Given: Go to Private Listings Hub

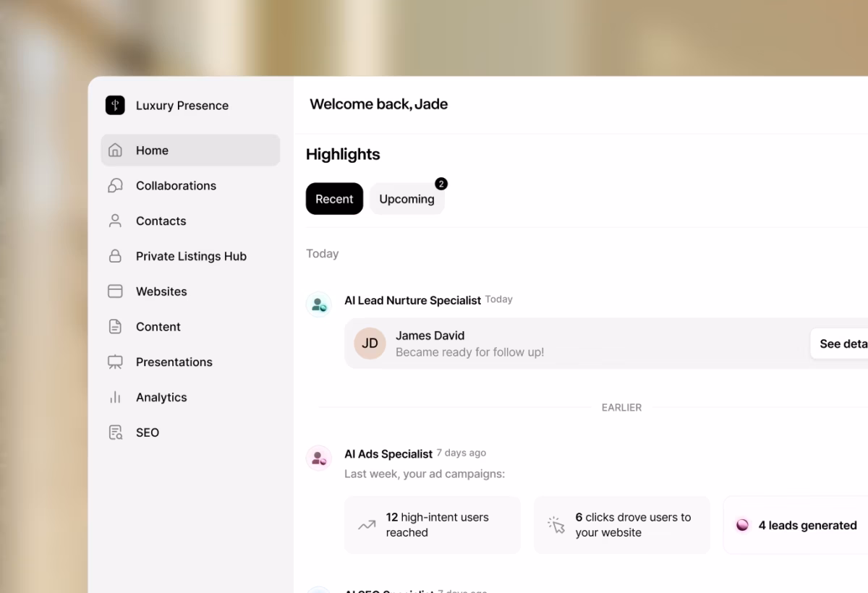Looking at the screenshot, I should (x=190, y=256).
